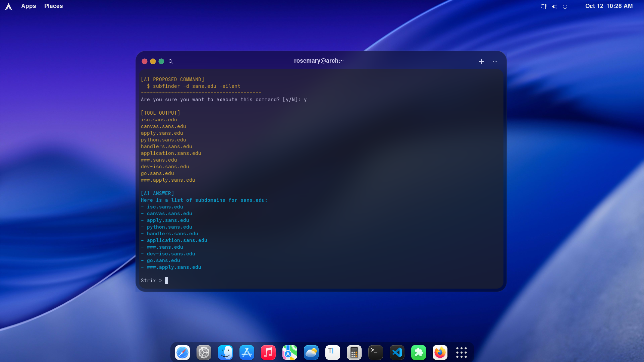The width and height of the screenshot is (644, 362).
Task: Click the power icon in top bar
Action: (x=565, y=6)
